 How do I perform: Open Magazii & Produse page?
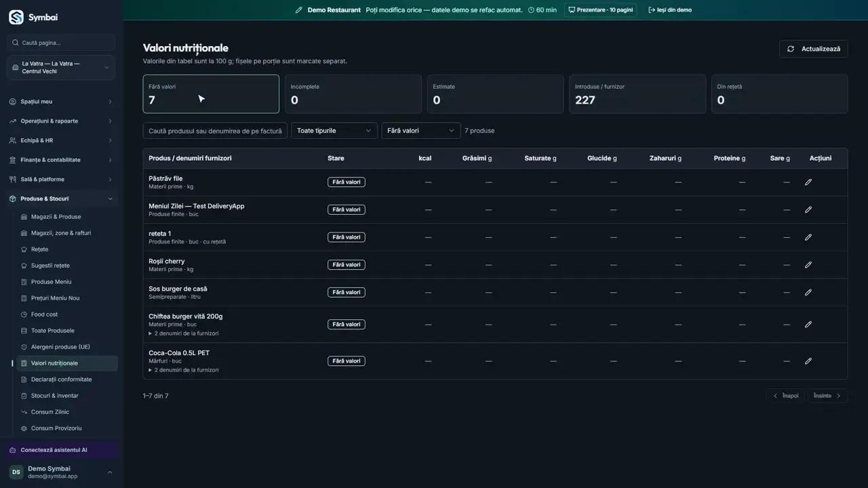[66, 217]
